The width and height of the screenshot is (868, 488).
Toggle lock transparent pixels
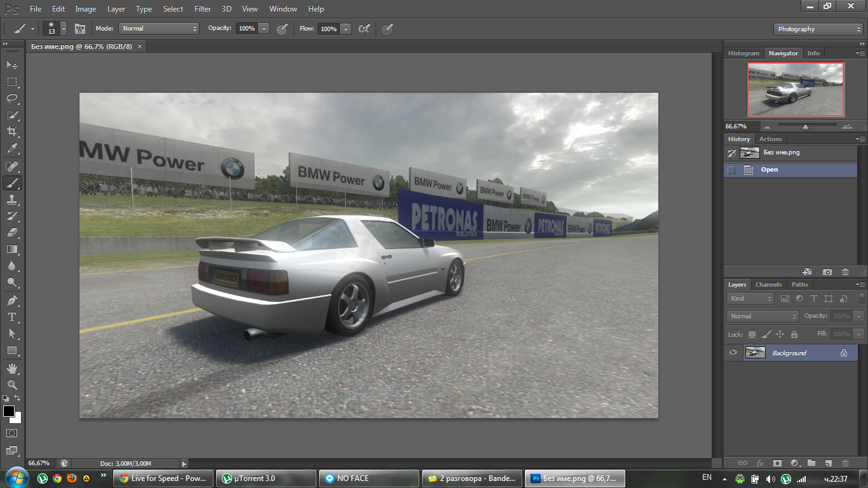tap(752, 334)
